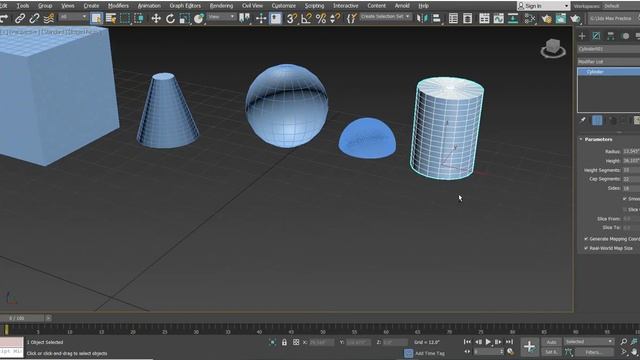Activate Select and Rotate tool
This screenshot has width=640, height=360.
click(x=170, y=18)
